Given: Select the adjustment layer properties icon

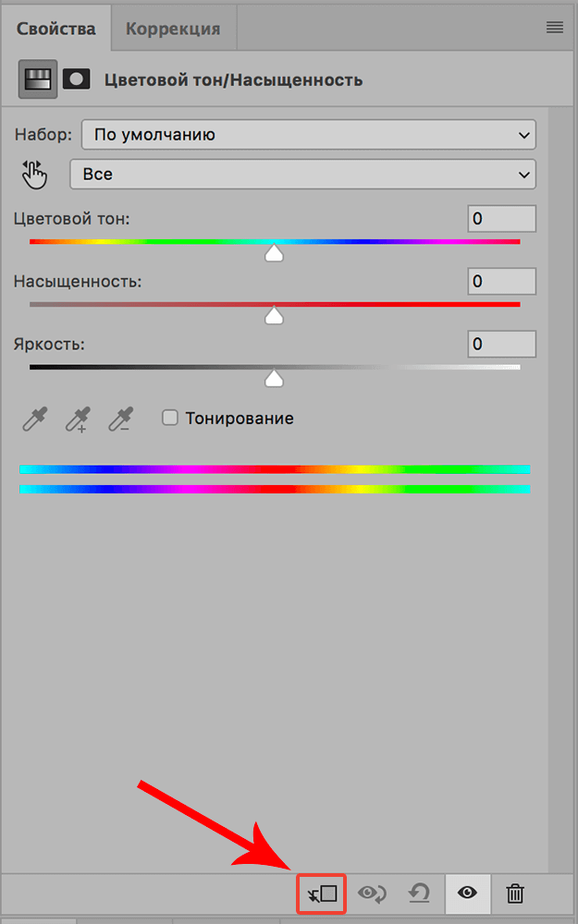Looking at the screenshot, I should pos(38,79).
